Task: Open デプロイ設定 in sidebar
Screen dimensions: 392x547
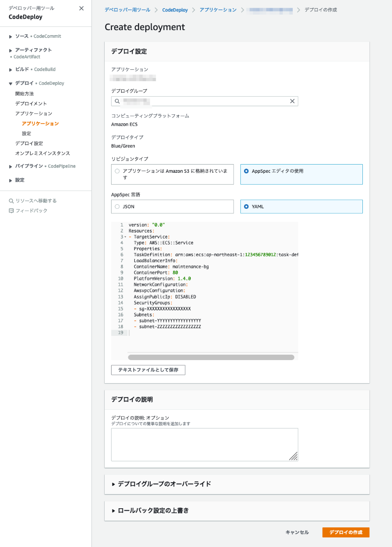Action: (x=29, y=143)
